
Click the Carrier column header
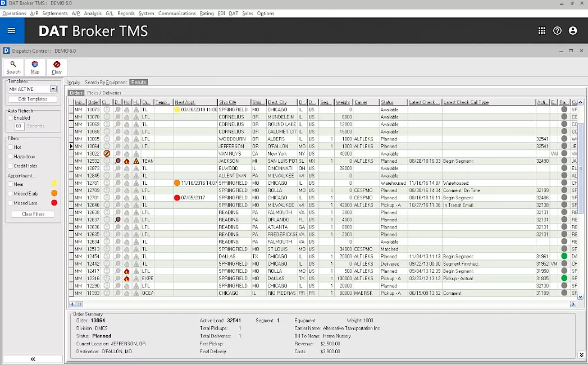tap(366, 102)
